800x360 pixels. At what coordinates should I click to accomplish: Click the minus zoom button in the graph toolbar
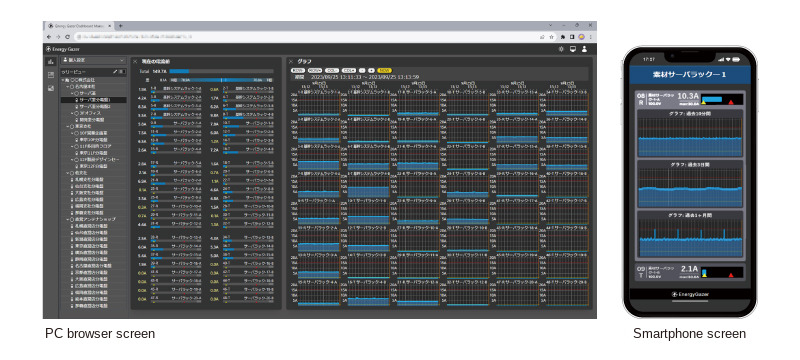362,70
